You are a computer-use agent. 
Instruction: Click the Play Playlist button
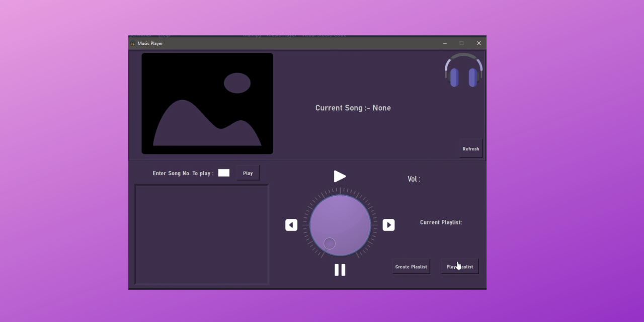[x=459, y=266]
